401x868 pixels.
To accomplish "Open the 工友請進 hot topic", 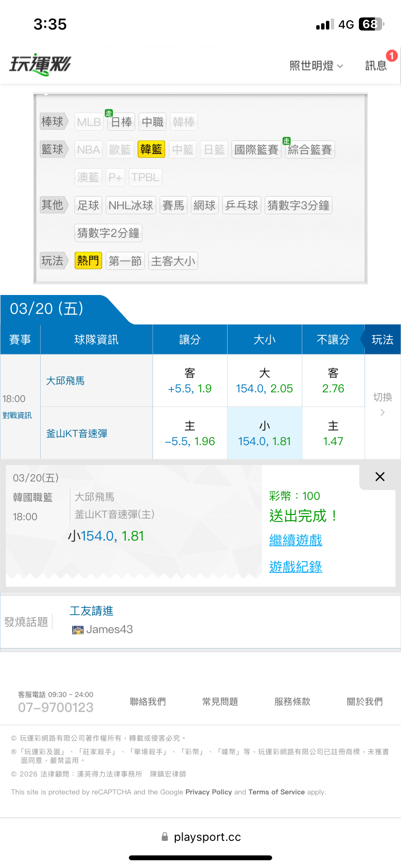I will pos(92,611).
